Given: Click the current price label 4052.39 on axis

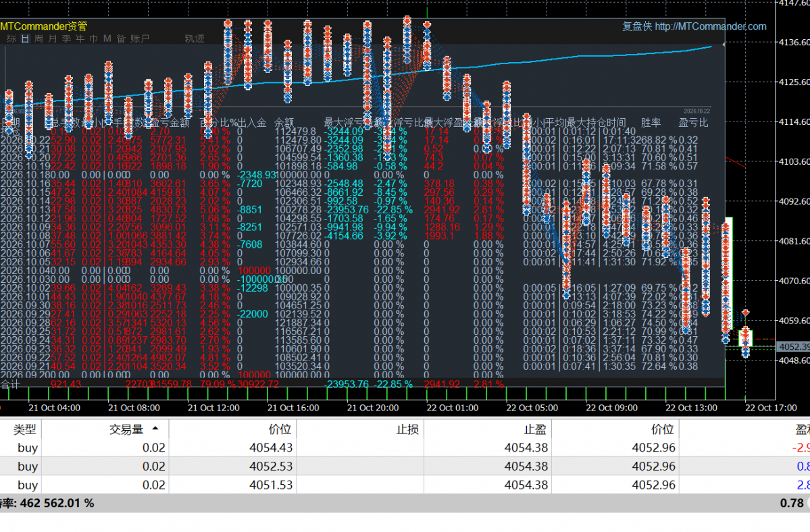Looking at the screenshot, I should click(x=794, y=347).
